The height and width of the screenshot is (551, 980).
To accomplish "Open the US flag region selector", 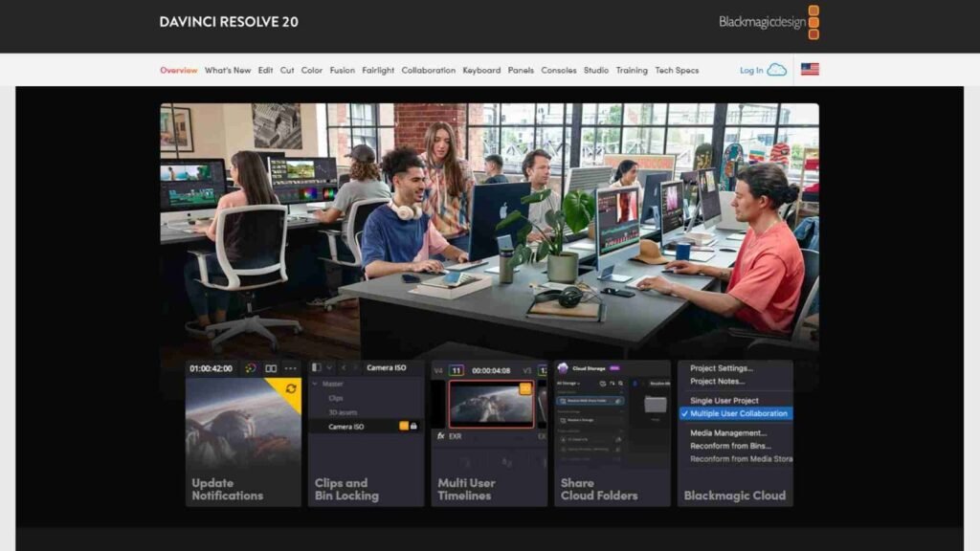I will [x=810, y=70].
